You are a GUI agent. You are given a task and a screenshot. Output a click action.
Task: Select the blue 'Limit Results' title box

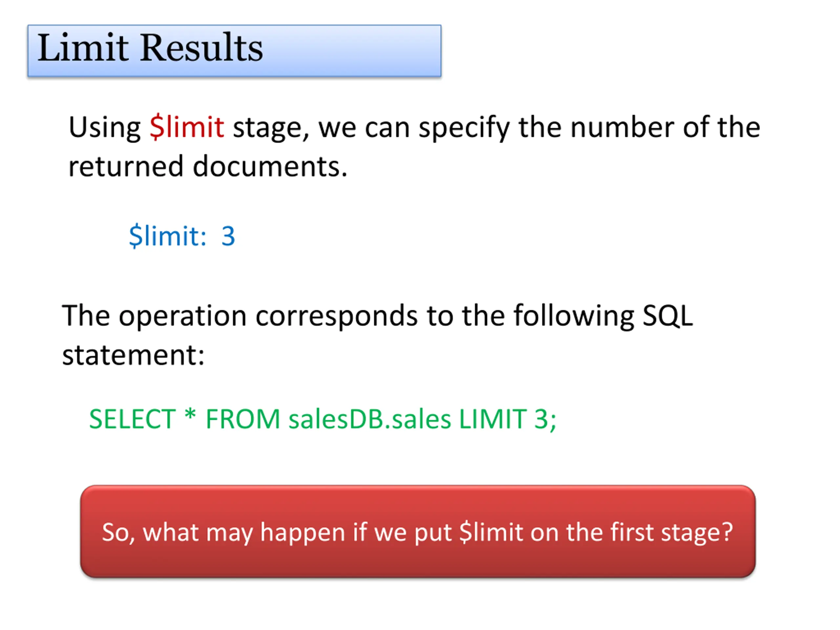(x=234, y=51)
